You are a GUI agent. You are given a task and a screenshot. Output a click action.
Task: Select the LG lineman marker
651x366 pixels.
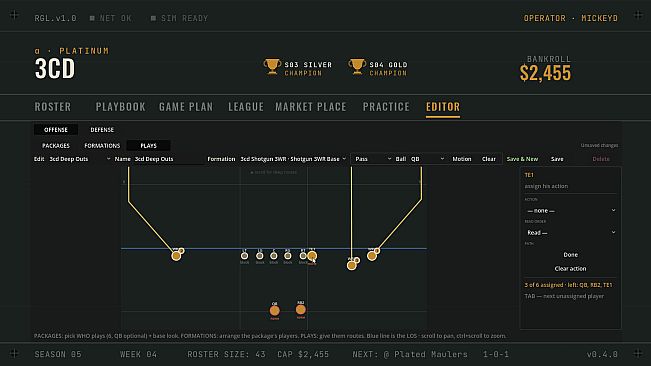click(x=260, y=256)
